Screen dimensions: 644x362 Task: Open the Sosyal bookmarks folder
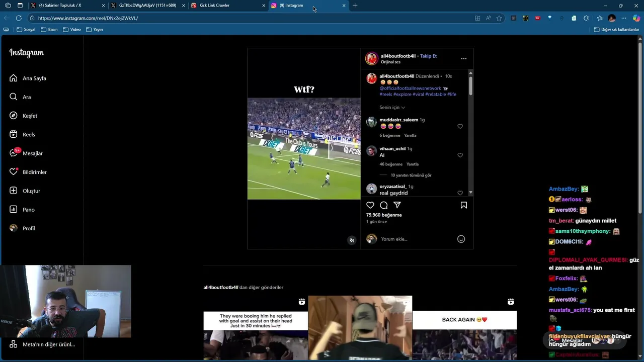pyautogui.click(x=26, y=30)
